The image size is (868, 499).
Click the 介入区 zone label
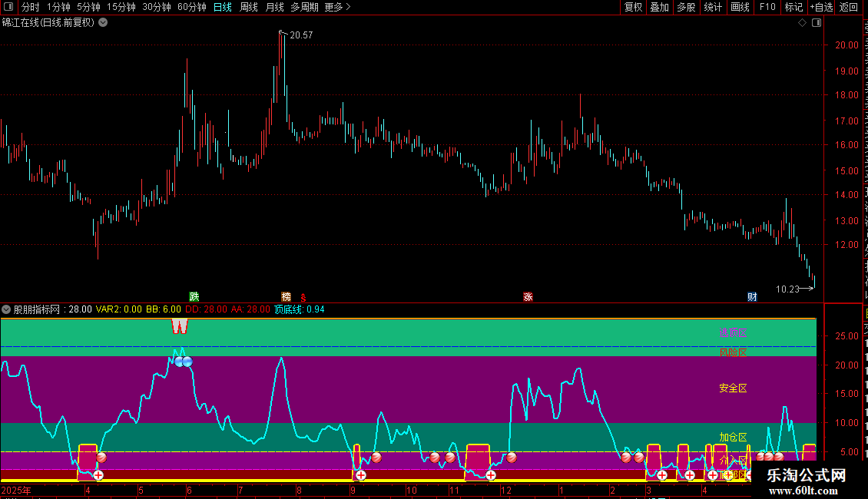[x=734, y=461]
